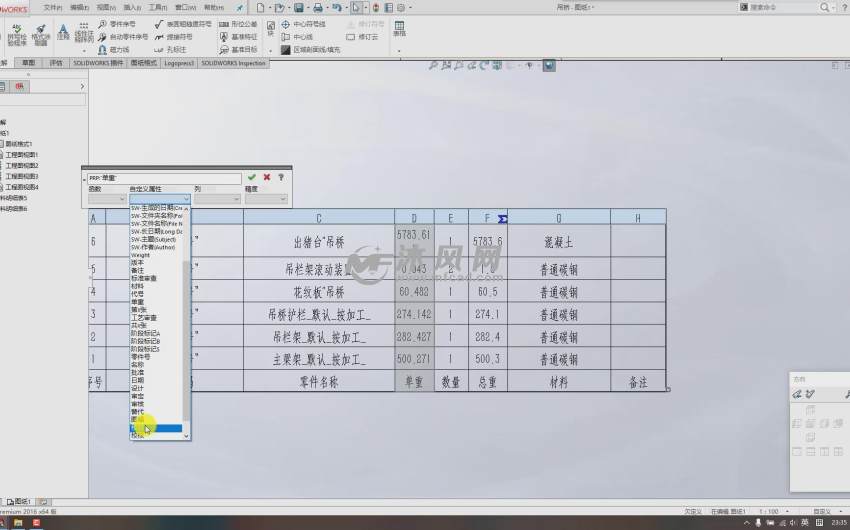This screenshot has width=850, height=530.
Task: Click the green checkmark to confirm equation
Action: (x=252, y=177)
